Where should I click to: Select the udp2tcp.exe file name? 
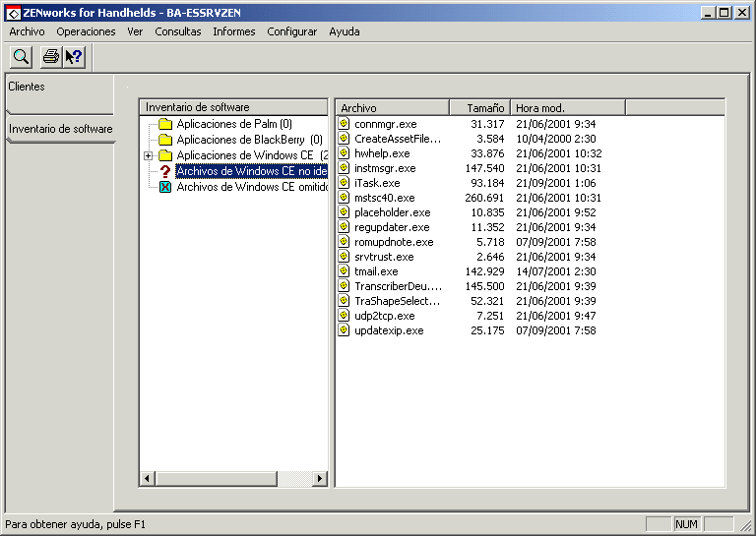[x=384, y=316]
